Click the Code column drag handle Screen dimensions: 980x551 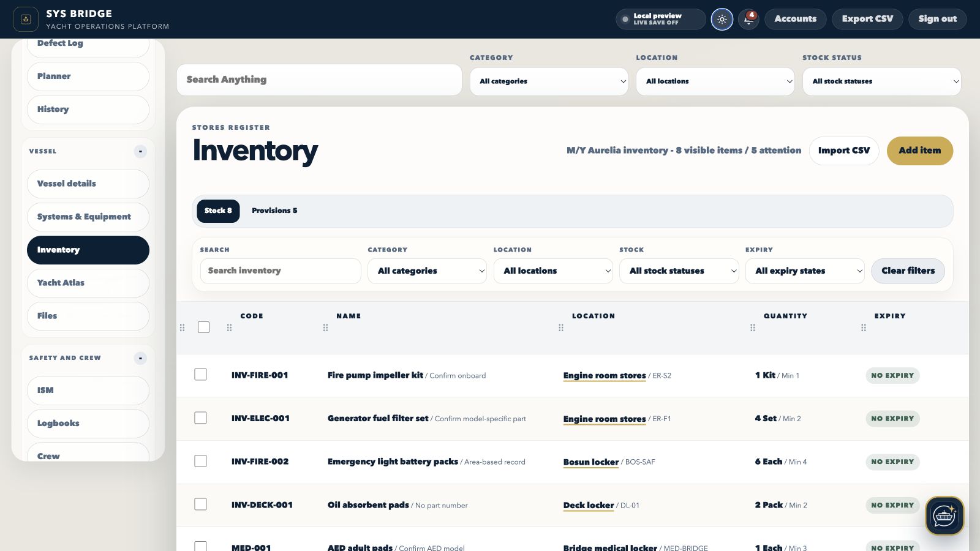click(x=229, y=328)
